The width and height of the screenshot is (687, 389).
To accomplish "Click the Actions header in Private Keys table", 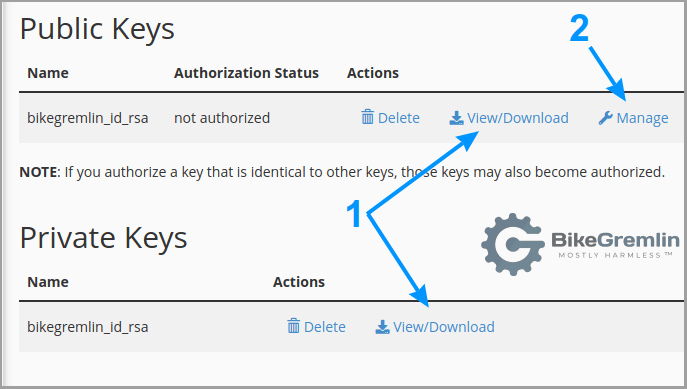I will point(299,282).
